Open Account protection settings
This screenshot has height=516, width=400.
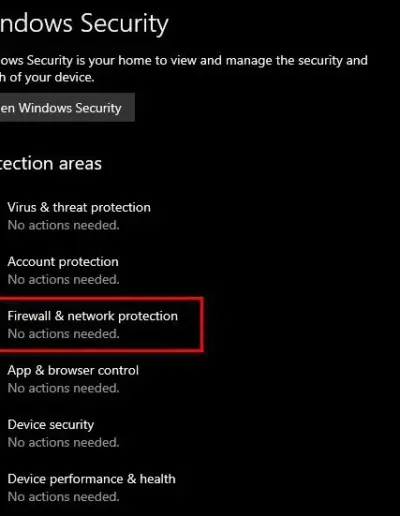[x=63, y=262]
